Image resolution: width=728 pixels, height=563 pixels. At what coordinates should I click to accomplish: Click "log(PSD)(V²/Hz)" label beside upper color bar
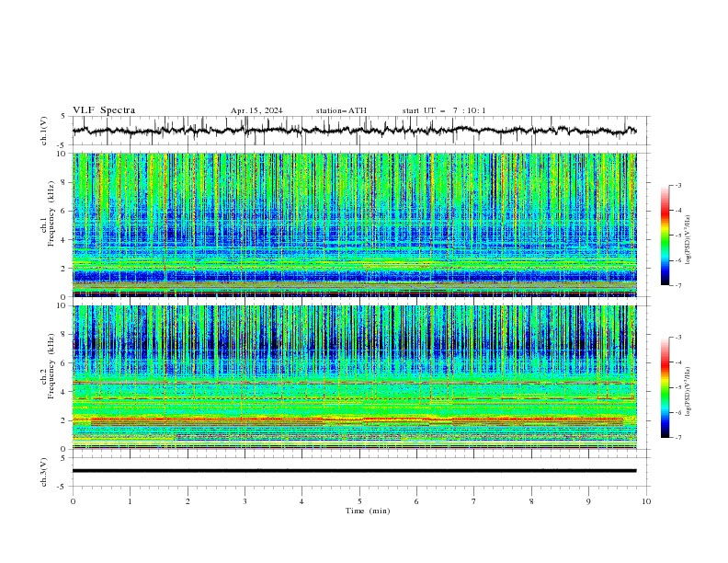tap(688, 240)
